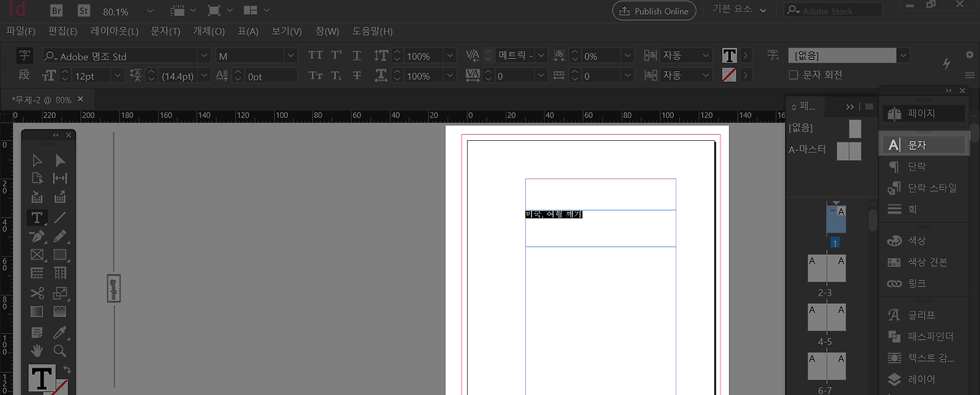Select the Gap tool
The height and width of the screenshot is (395, 980).
[x=60, y=178]
